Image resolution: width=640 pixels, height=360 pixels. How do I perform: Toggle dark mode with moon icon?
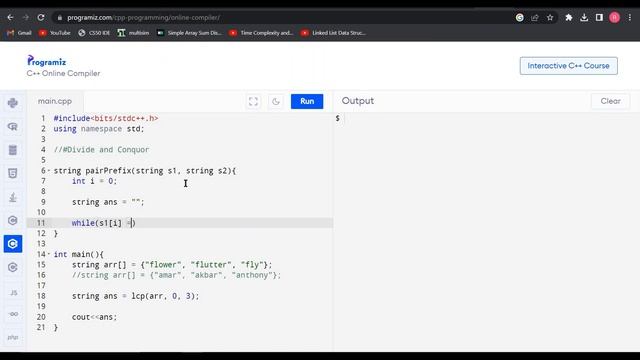tap(276, 101)
